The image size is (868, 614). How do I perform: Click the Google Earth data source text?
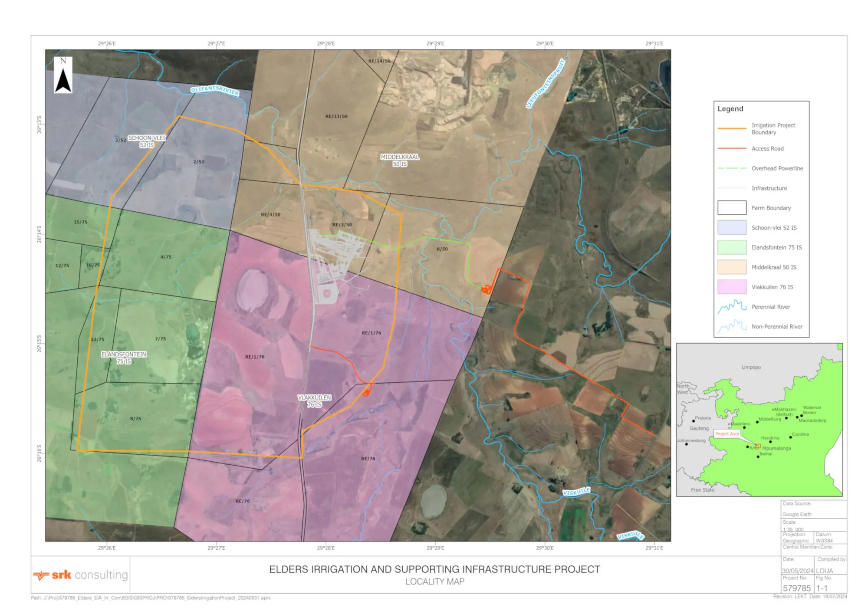pos(797,514)
